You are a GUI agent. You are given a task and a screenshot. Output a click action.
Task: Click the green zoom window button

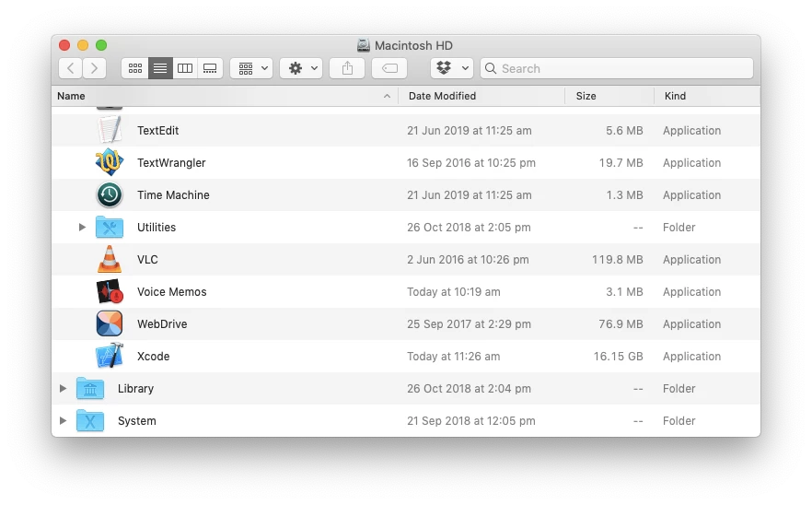point(101,45)
